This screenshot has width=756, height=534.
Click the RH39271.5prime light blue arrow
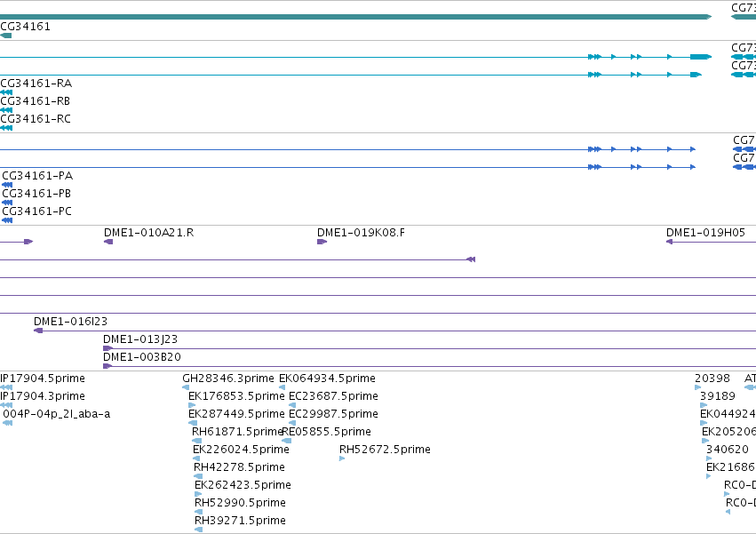[199, 530]
